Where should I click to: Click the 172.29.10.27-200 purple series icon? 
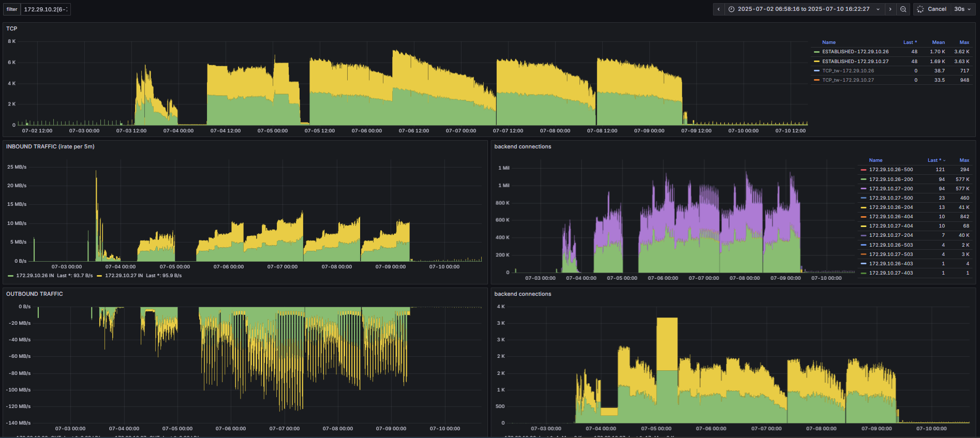point(863,189)
